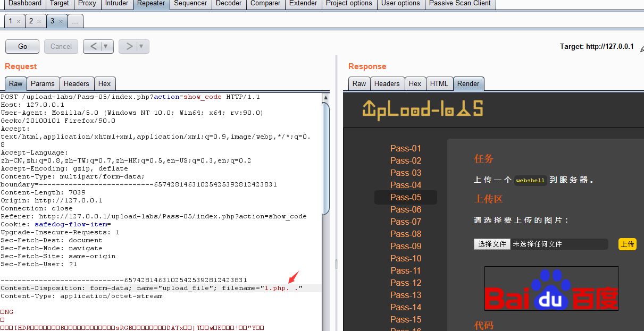Image resolution: width=644 pixels, height=331 pixels.
Task: Send the request with Go button
Action: (x=22, y=46)
